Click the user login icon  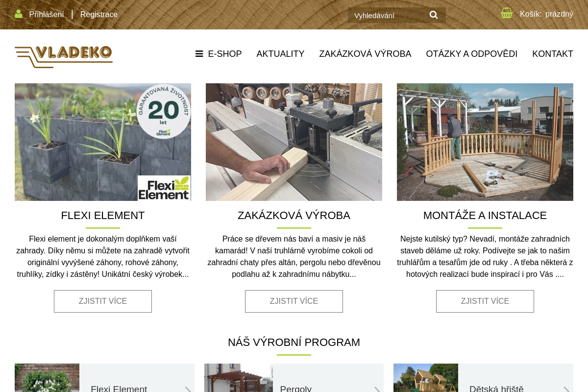click(19, 14)
